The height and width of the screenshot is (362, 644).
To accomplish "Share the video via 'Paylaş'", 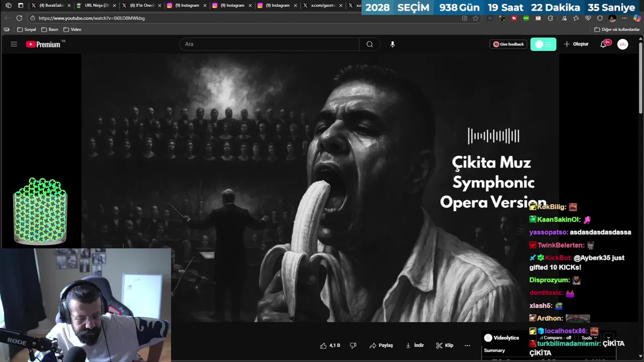I will [x=381, y=345].
